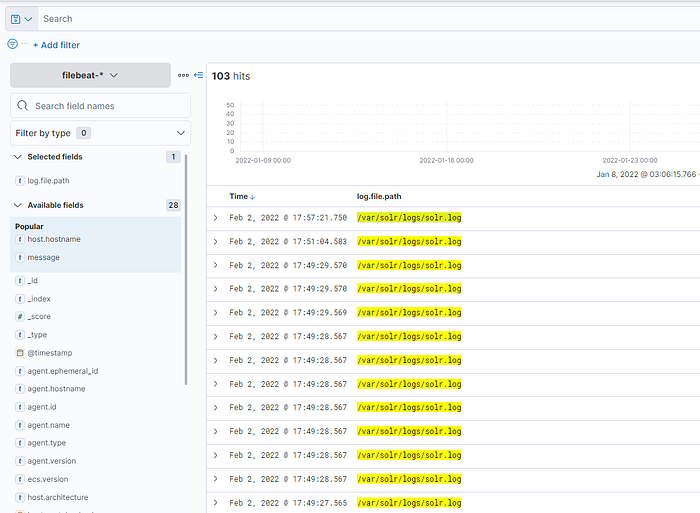
Task: Collapse the Selected fields section
Action: [x=18, y=157]
